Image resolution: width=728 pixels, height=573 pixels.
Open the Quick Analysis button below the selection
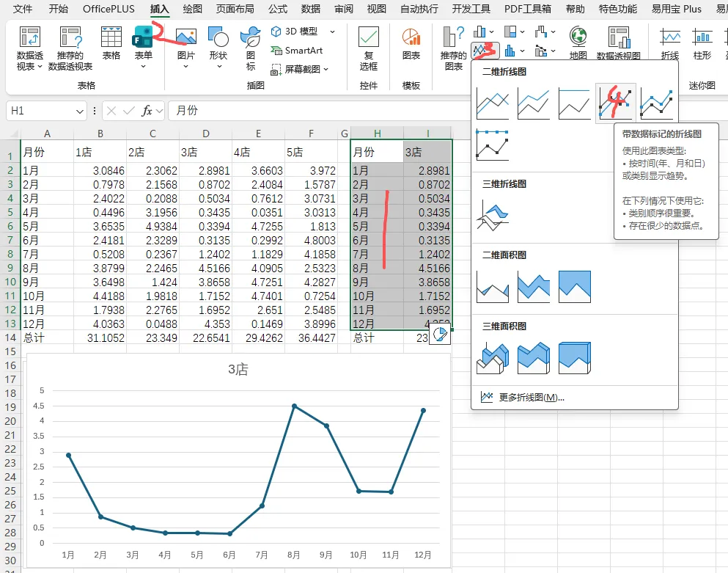tap(440, 334)
